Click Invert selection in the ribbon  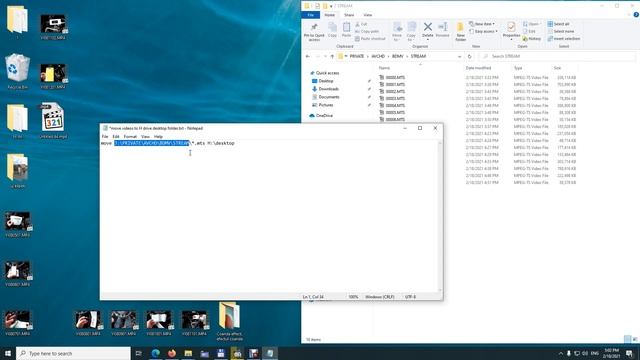(x=564, y=39)
